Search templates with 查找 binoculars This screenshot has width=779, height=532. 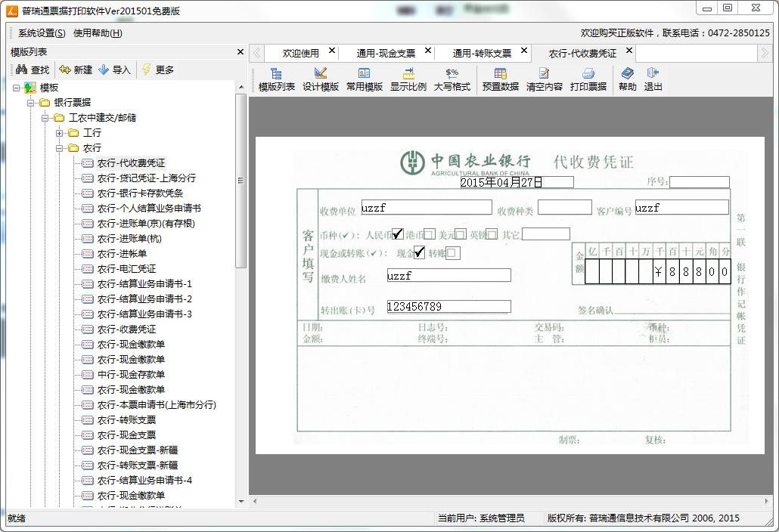33,70
